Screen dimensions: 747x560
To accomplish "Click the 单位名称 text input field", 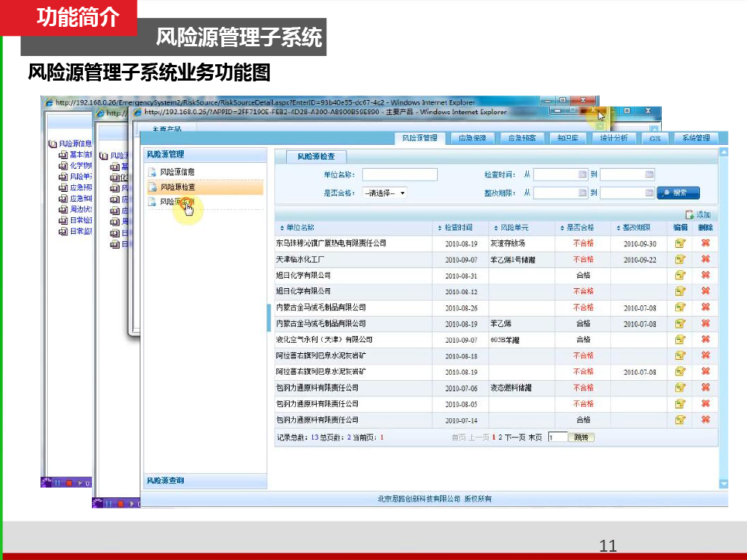I will point(400,175).
